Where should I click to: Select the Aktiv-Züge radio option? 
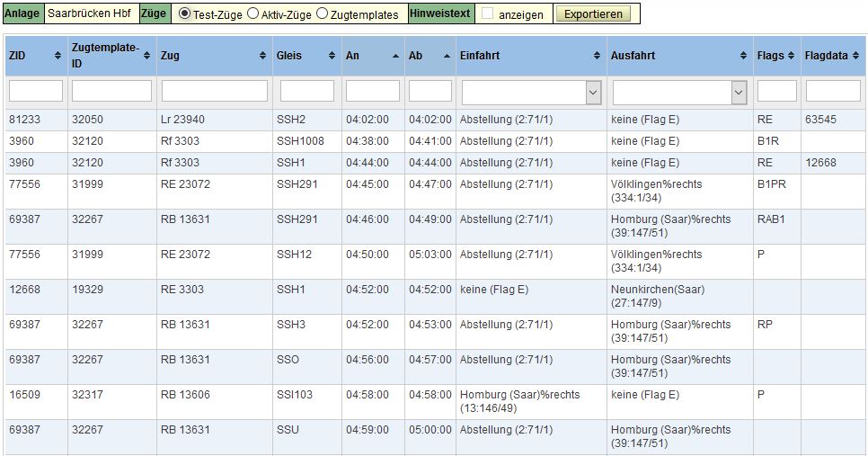252,14
